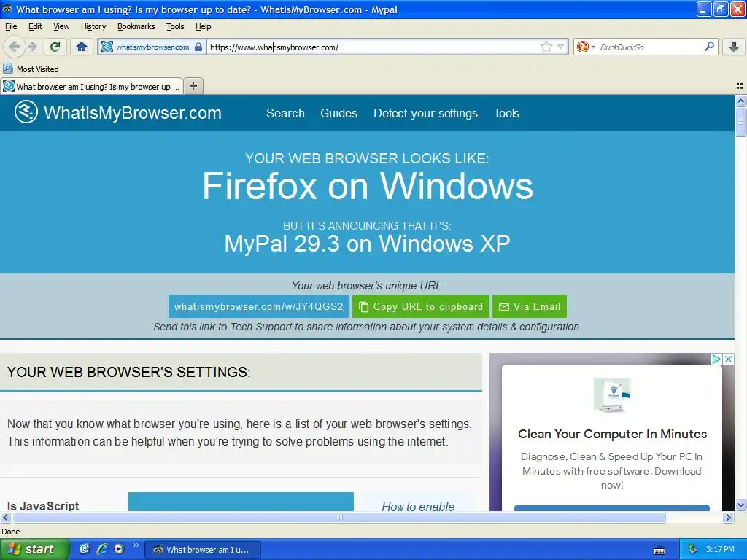Click the URL address field
747x560 pixels.
click(x=373, y=47)
